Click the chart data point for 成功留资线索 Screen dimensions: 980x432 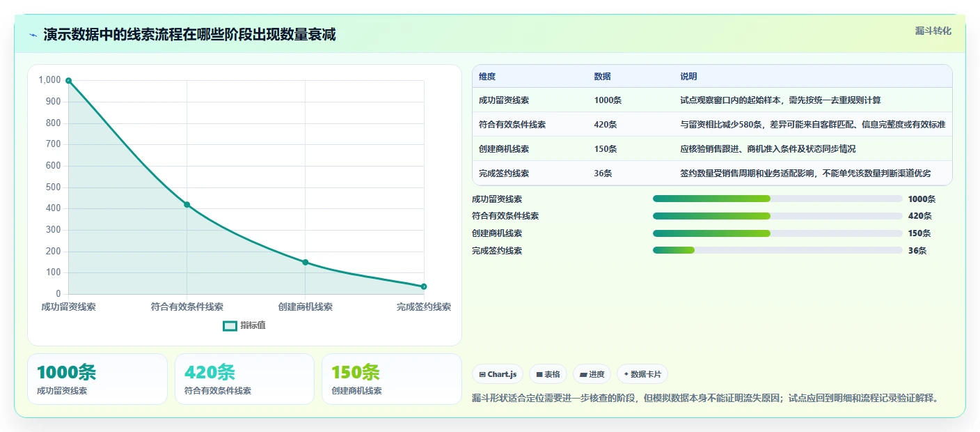click(x=68, y=81)
